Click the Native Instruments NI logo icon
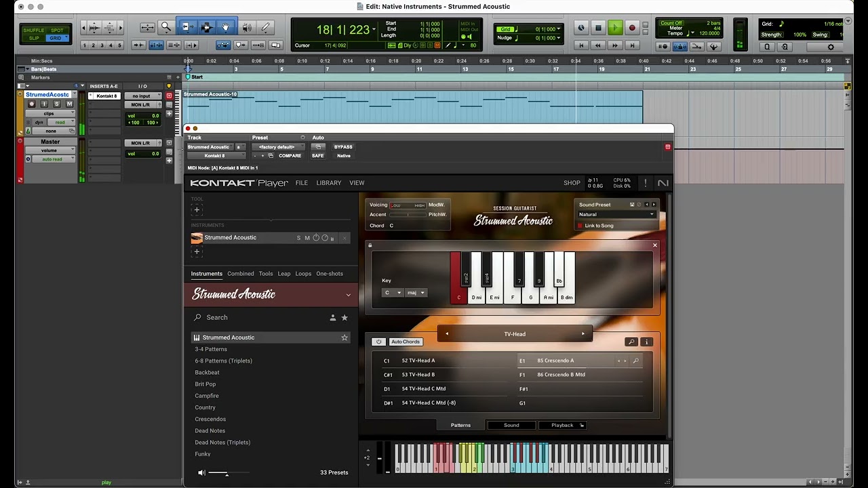 663,183
